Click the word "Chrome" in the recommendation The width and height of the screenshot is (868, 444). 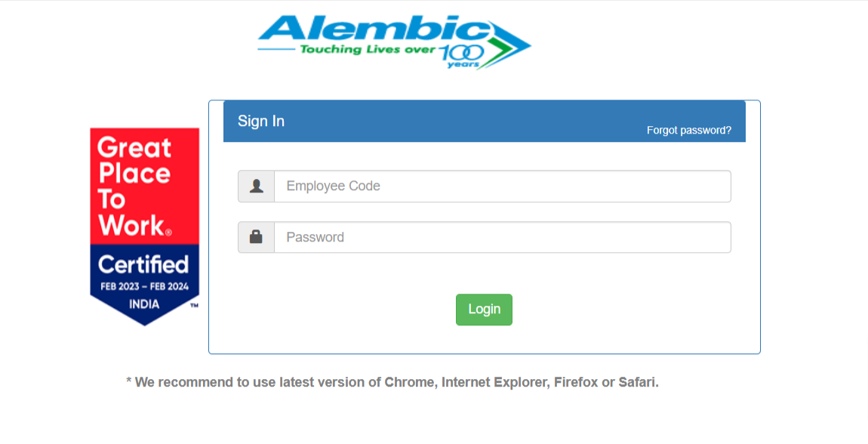coord(410,382)
